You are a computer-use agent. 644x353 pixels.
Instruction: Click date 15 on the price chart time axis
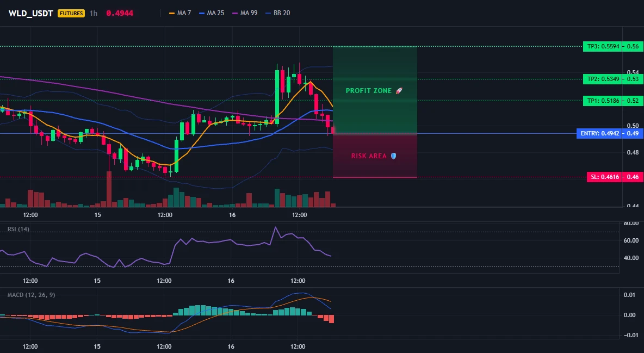tap(97, 215)
